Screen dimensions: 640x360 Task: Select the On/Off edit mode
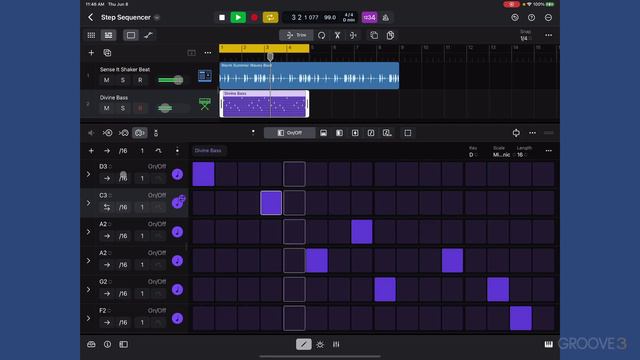point(290,133)
